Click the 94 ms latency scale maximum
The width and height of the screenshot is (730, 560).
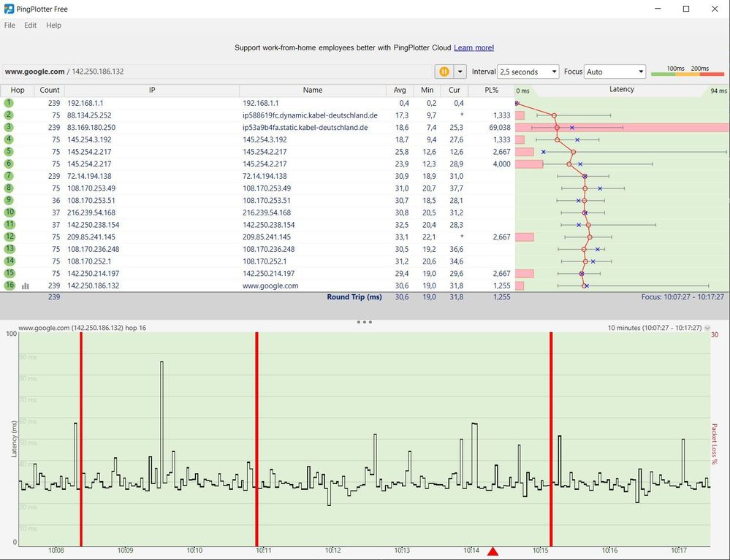[718, 91]
